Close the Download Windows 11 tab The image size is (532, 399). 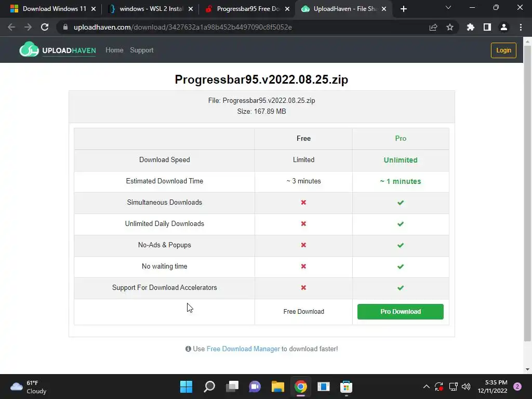94,9
